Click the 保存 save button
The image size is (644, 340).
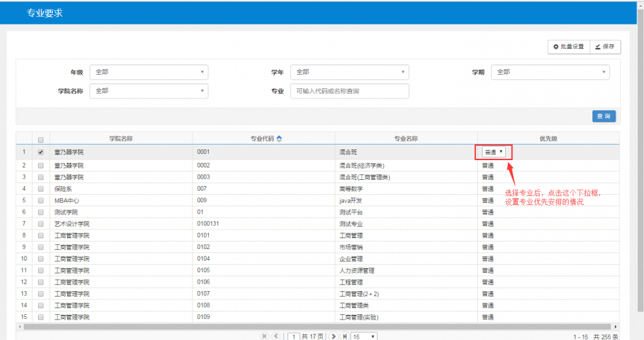[605, 46]
